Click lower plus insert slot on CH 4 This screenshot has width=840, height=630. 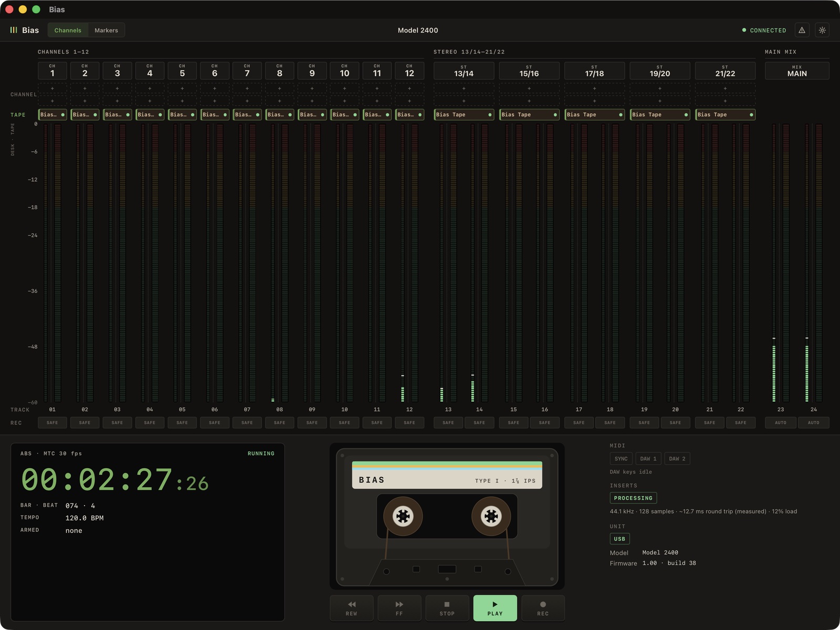[150, 101]
